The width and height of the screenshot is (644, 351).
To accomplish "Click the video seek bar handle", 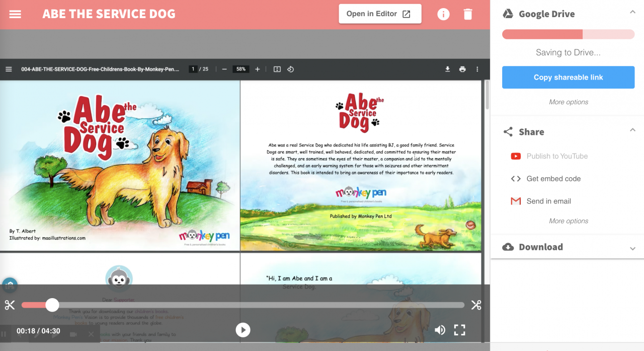I will [x=52, y=305].
